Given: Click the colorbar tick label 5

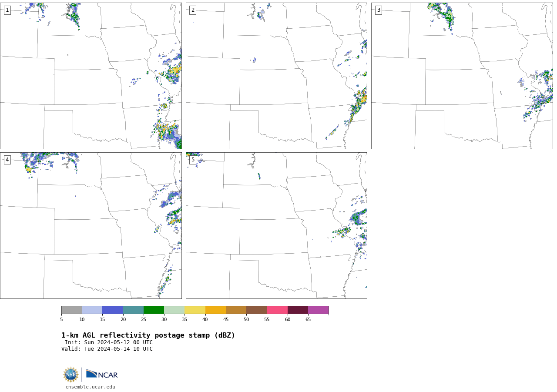Looking at the screenshot, I should coord(61,319).
